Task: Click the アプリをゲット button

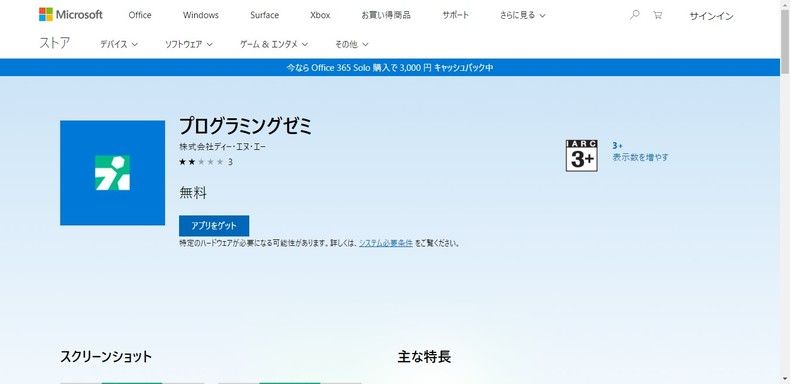Action: tap(214, 226)
